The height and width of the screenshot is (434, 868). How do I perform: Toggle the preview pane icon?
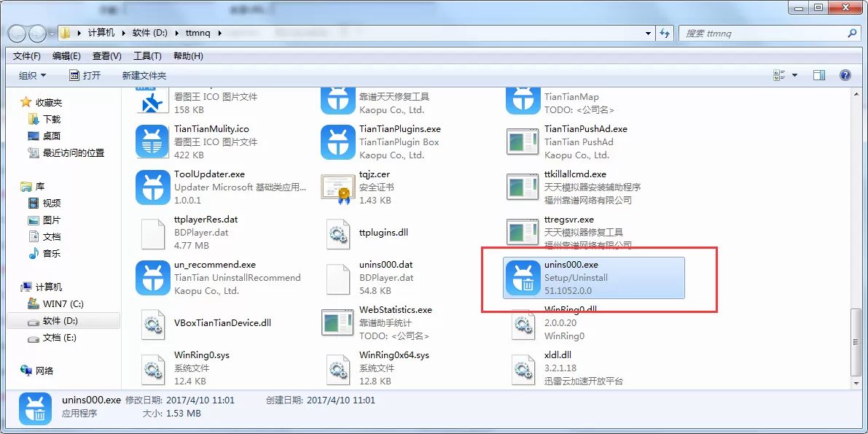(819, 75)
